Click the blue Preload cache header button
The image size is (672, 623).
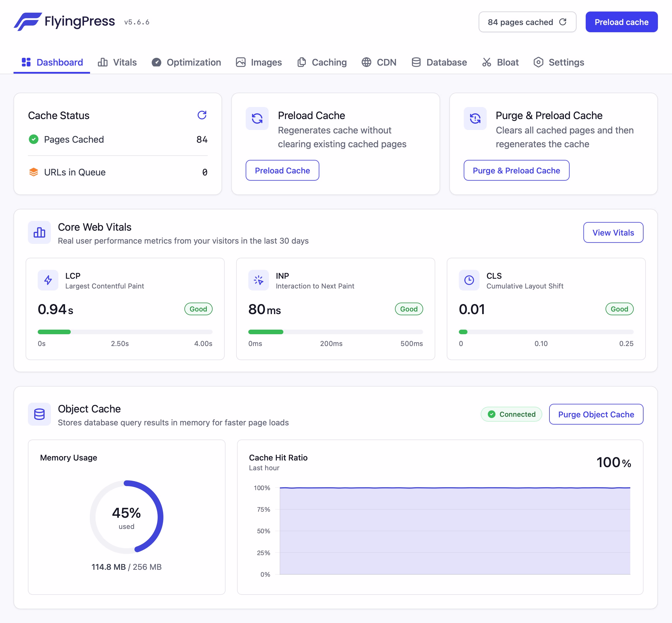(x=621, y=22)
